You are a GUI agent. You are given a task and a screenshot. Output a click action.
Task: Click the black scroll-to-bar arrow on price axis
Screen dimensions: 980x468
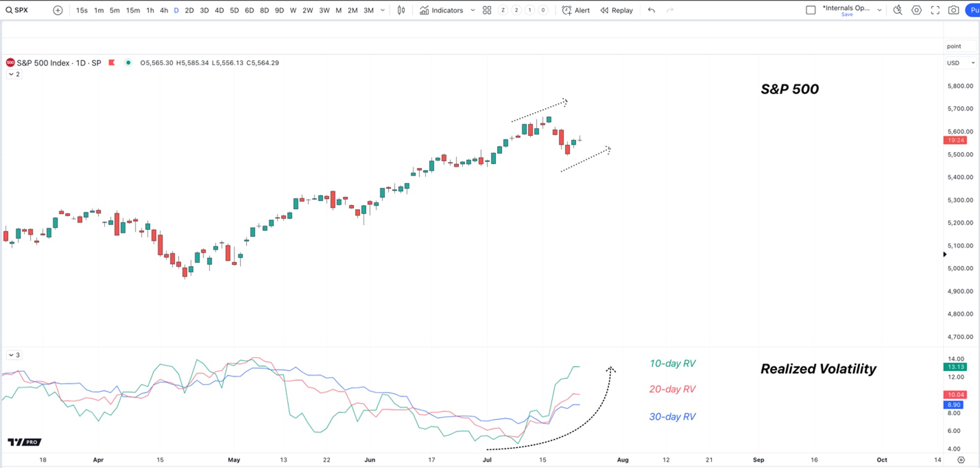tap(945, 254)
